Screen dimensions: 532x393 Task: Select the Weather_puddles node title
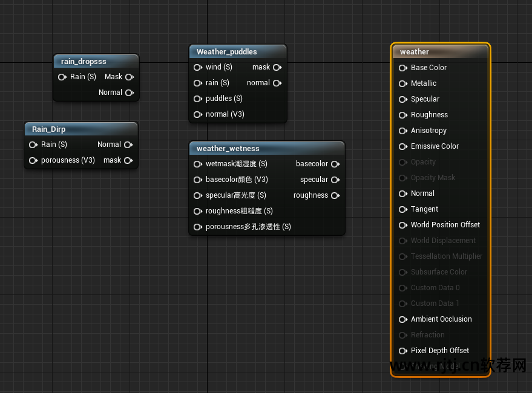tap(226, 52)
